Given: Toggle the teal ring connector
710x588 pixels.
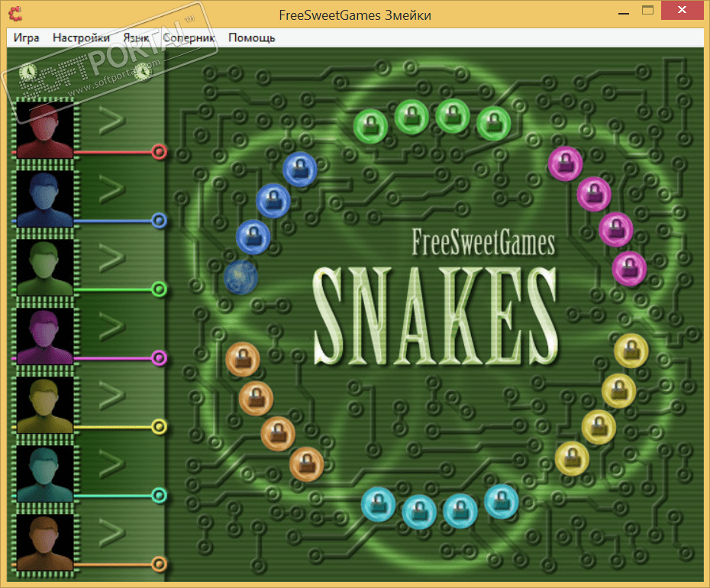Looking at the screenshot, I should tap(159, 496).
